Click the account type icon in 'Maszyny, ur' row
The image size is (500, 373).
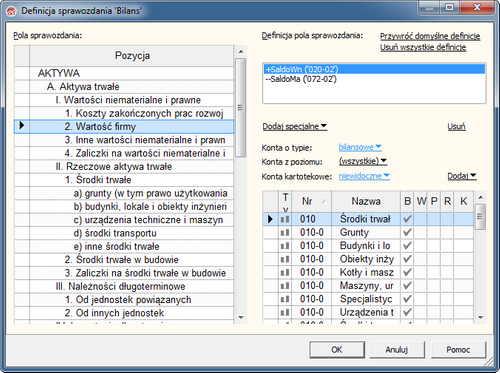[x=285, y=286]
